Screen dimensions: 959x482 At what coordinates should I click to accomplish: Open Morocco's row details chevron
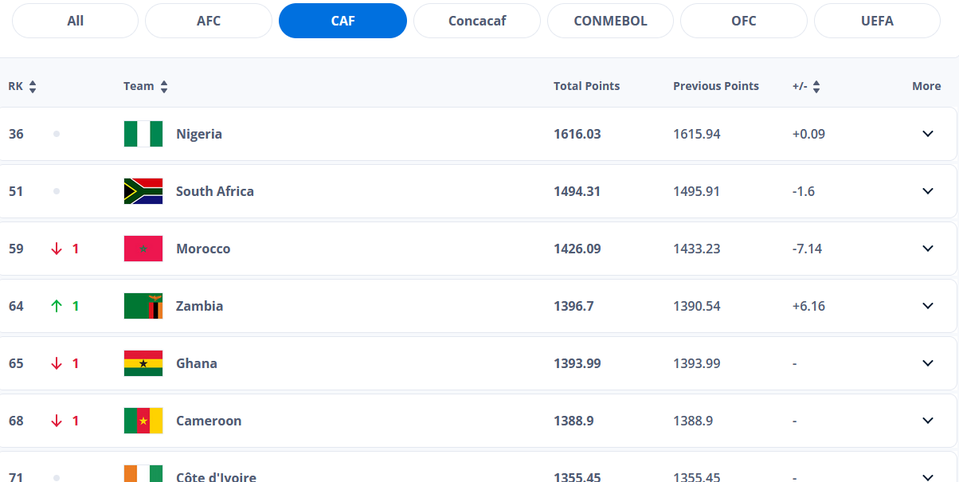(927, 249)
